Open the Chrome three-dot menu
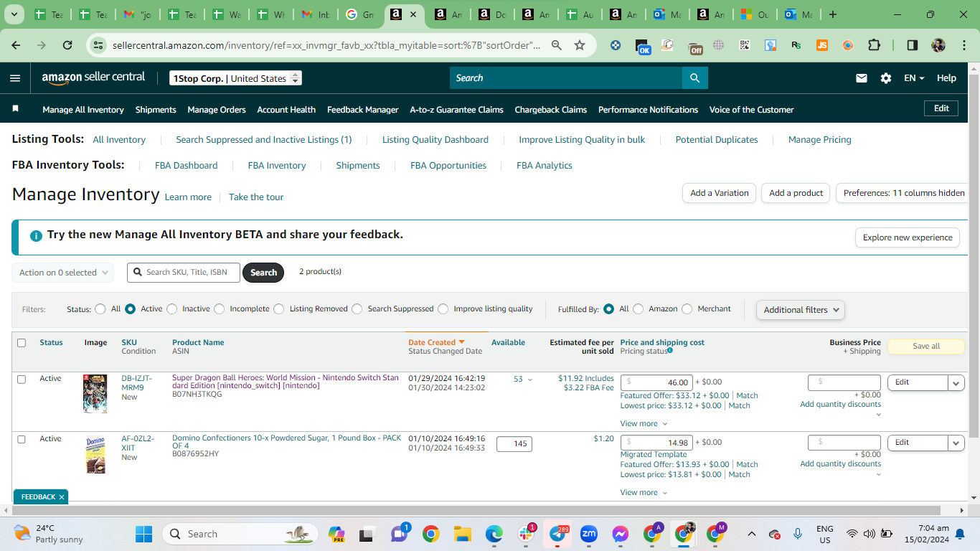The width and height of the screenshot is (980, 551). coord(963,45)
